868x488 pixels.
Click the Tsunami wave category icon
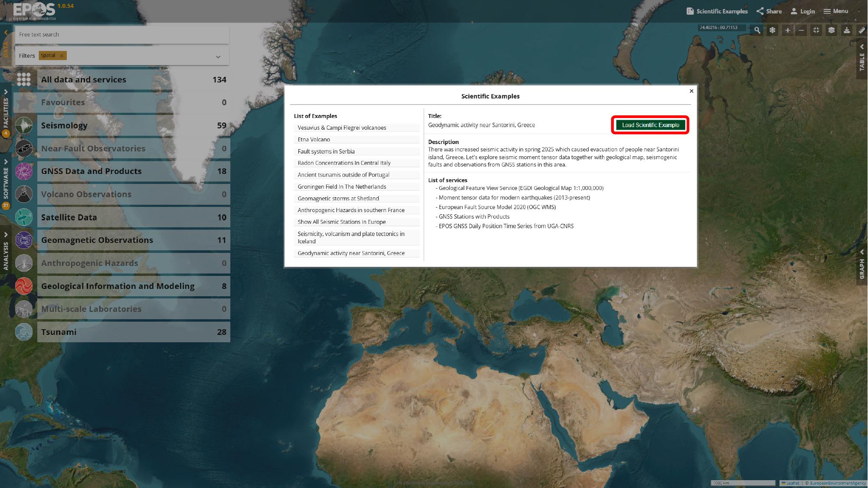coord(24,331)
